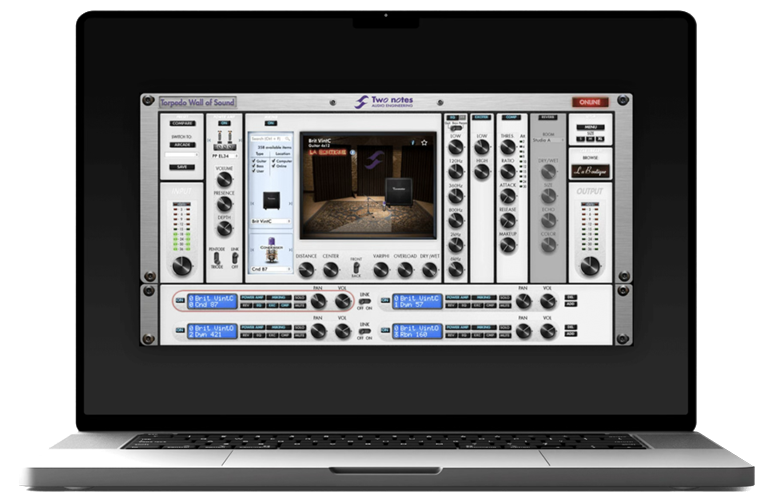772x502 pixels.
Task: Toggle the User type checkbox
Action: click(x=254, y=171)
